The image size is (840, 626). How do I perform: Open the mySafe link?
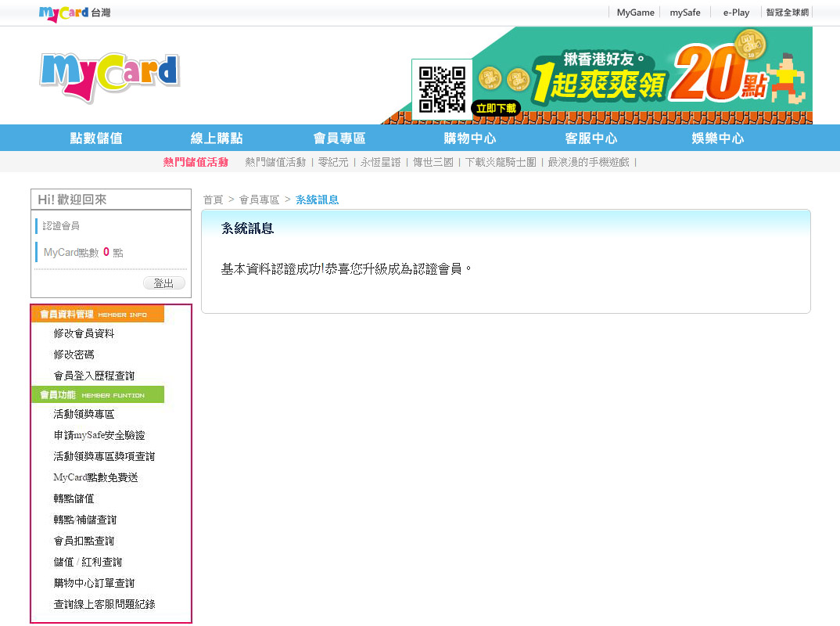click(x=684, y=13)
